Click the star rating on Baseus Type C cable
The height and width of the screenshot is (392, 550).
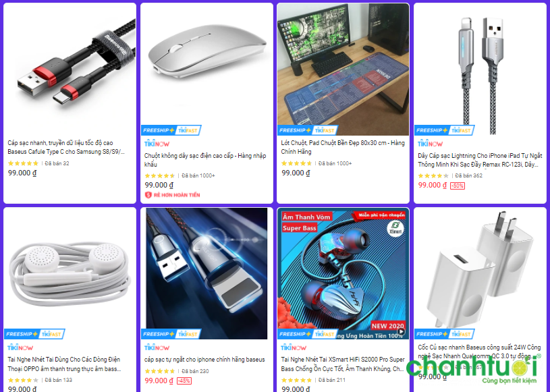23,163
